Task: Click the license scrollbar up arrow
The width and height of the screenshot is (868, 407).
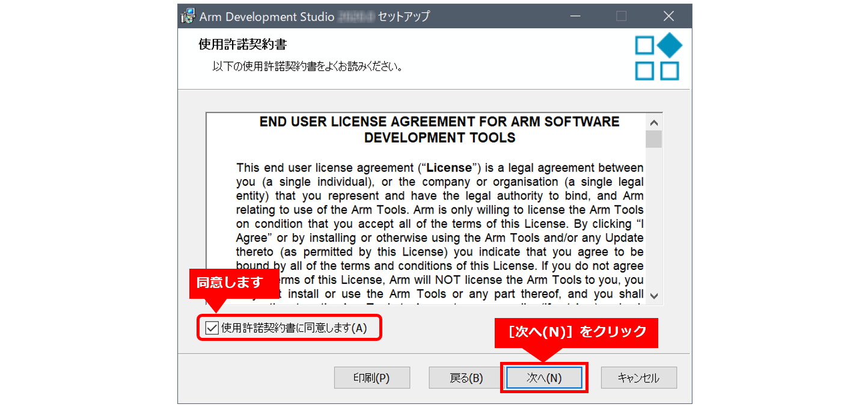Action: (654, 122)
